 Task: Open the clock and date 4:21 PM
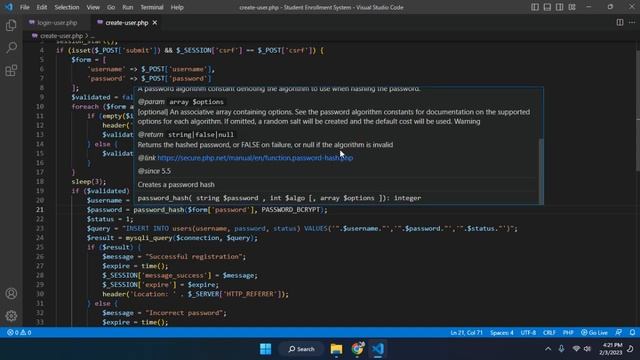(611, 349)
